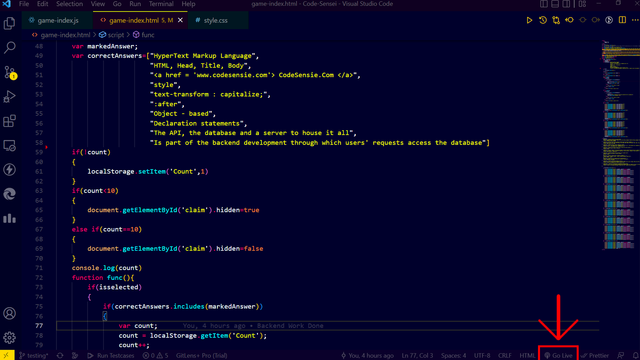Open the bar chart icon in activity bar

(9, 218)
